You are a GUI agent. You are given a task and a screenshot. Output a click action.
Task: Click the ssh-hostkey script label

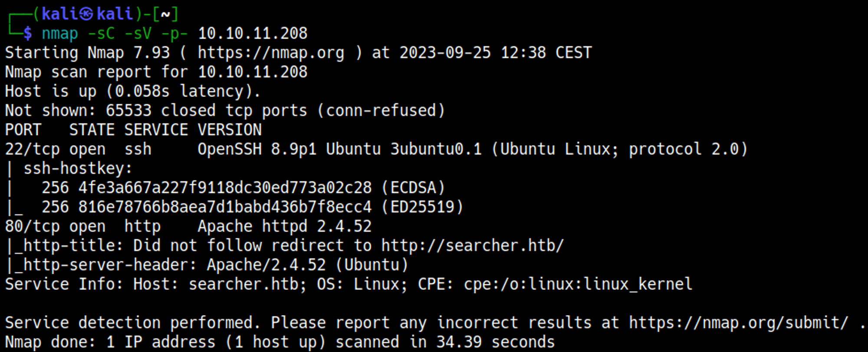pyautogui.click(x=77, y=169)
